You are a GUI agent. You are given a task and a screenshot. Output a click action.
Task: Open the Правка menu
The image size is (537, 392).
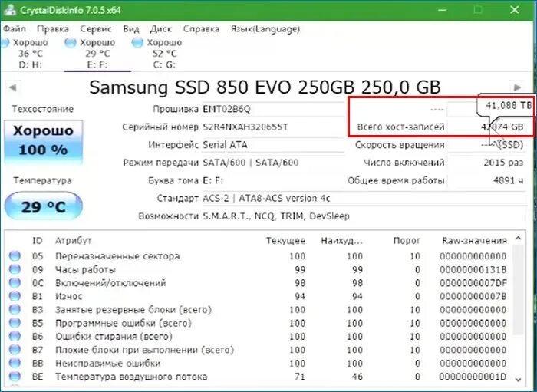[x=53, y=29]
